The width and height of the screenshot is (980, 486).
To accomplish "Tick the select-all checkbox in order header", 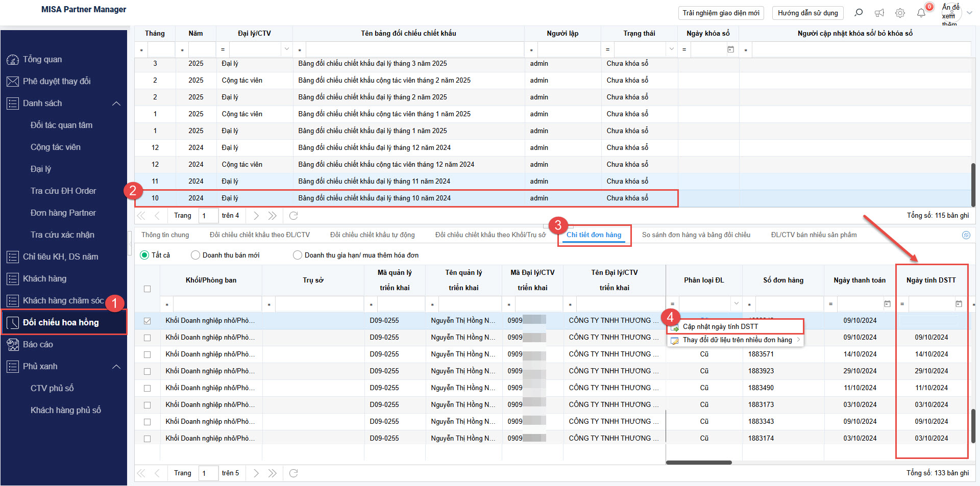I will click(x=148, y=289).
